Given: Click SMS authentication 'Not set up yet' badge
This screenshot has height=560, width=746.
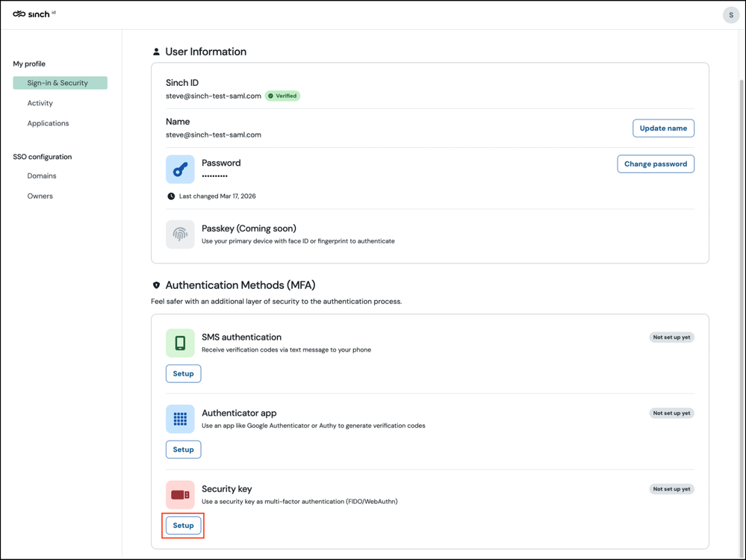Looking at the screenshot, I should pyautogui.click(x=671, y=337).
